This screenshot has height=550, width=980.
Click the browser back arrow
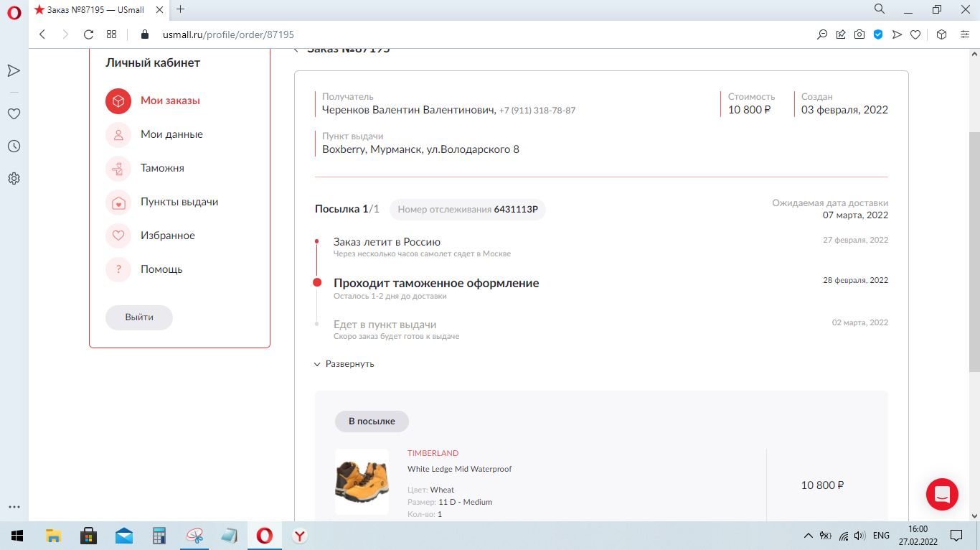click(42, 34)
